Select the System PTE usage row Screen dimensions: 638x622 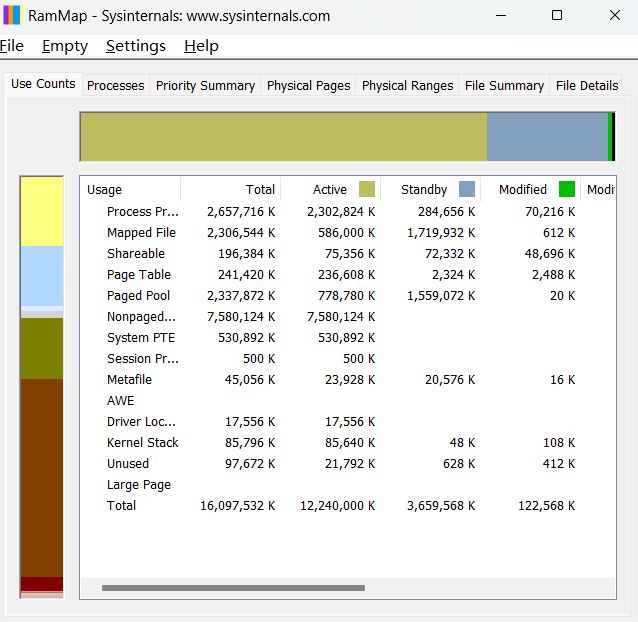click(347, 338)
